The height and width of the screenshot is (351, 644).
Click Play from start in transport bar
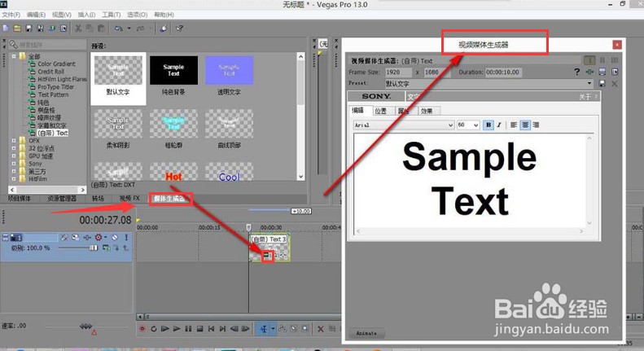click(165, 329)
